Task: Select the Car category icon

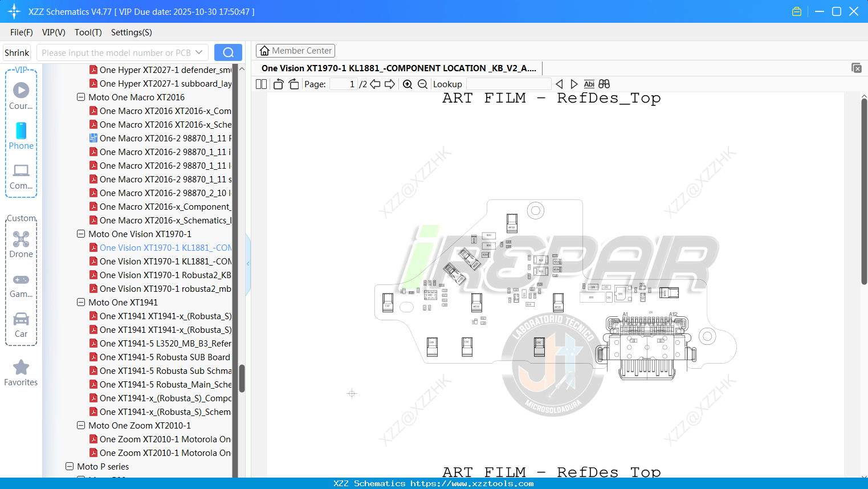Action: click(21, 324)
